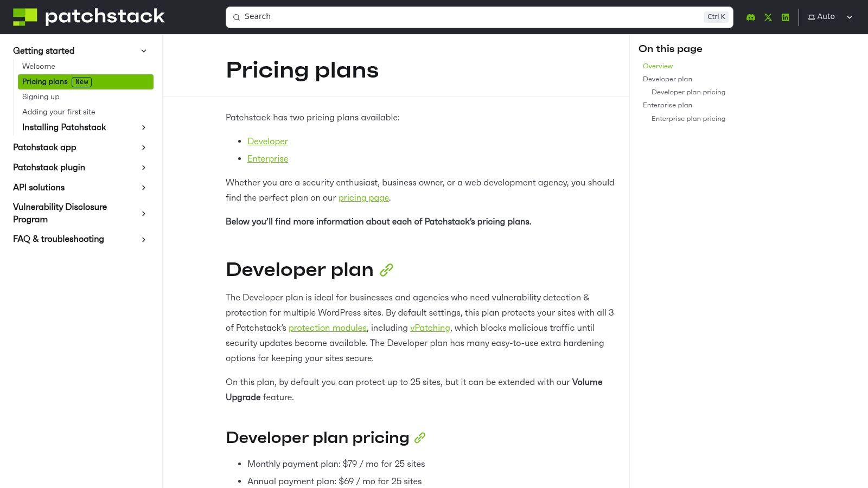The image size is (868, 488).
Task: Open the Developer link in the plan list
Action: [267, 141]
